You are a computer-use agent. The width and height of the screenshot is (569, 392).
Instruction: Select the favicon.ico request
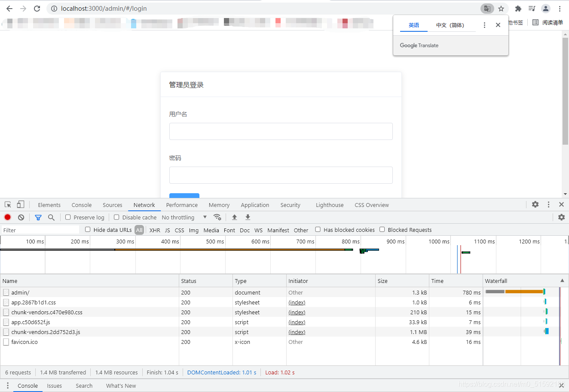284,342
